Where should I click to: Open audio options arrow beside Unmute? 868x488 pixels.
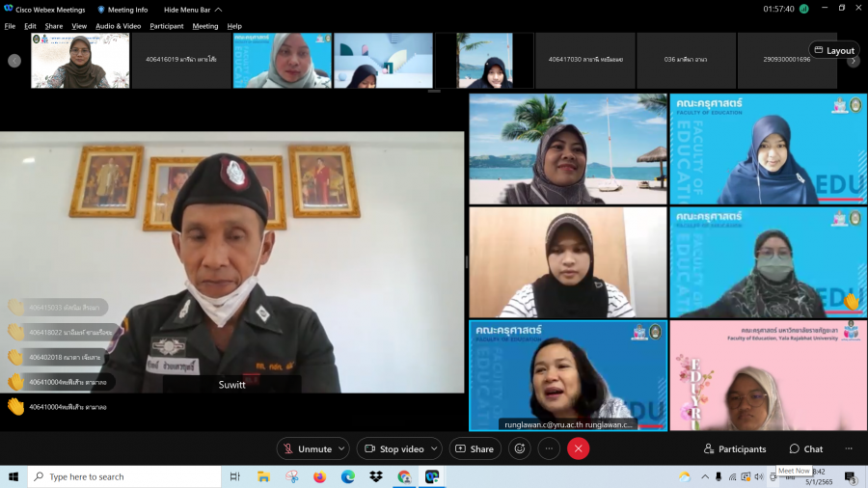coord(341,448)
